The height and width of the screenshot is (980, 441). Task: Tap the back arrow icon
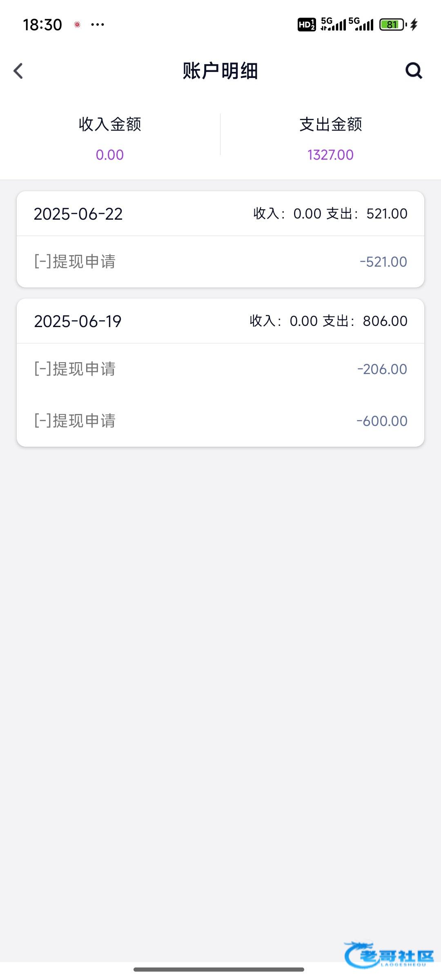click(18, 71)
